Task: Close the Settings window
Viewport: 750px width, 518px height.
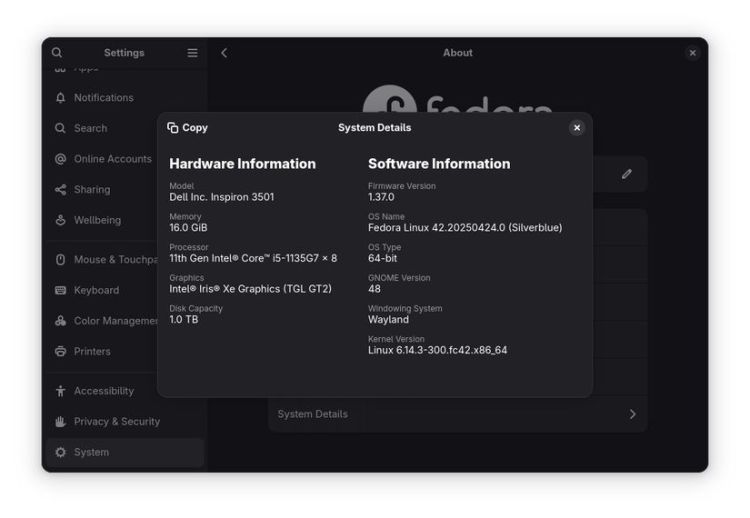Action: click(x=693, y=53)
